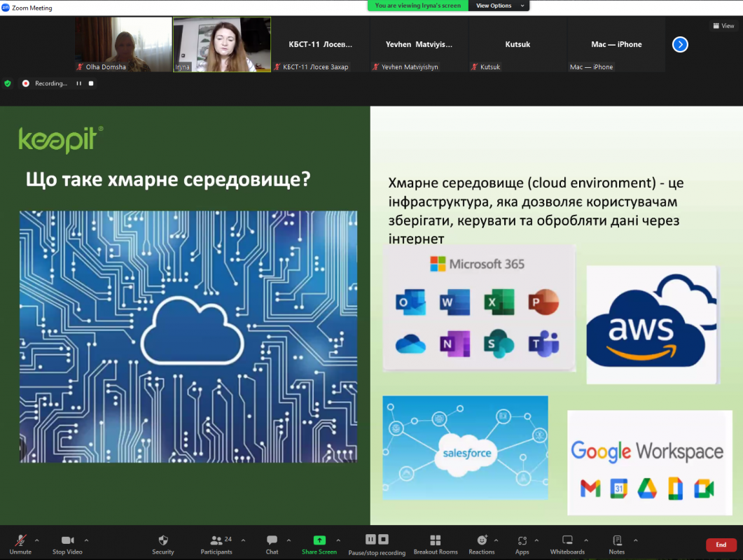Pause recording using the top-left pause icon
Image resolution: width=743 pixels, height=560 pixels.
pyautogui.click(x=78, y=83)
